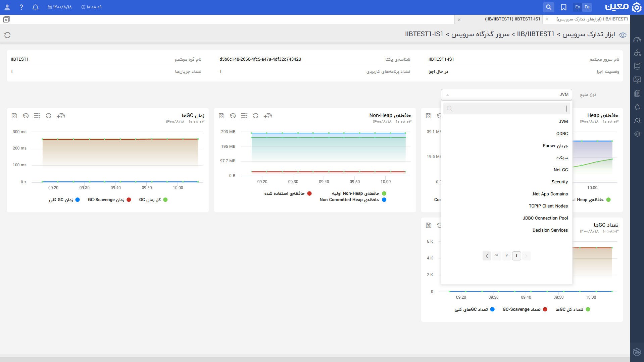The image size is (644, 362).
Task: Toggle Non Committed Heap legend
Action: (353, 200)
